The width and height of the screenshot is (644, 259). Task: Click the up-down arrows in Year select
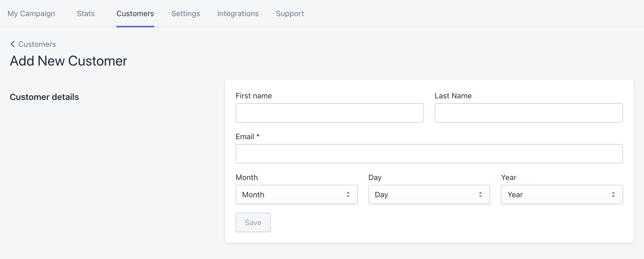[613, 195]
